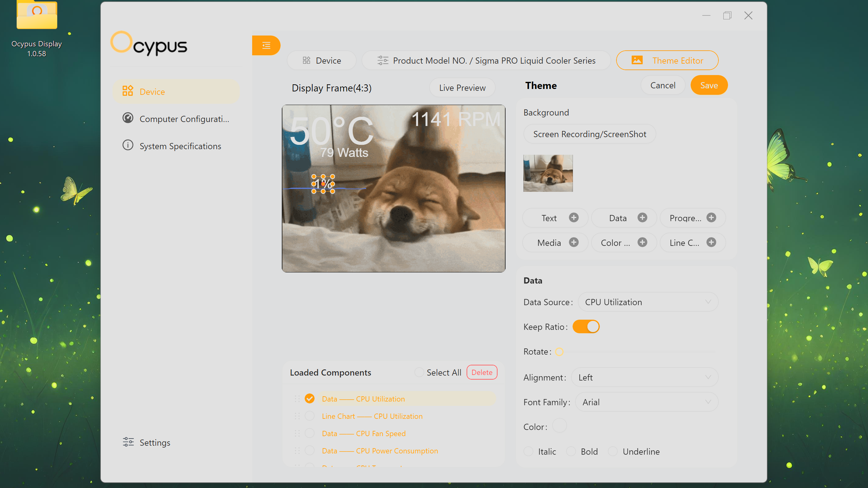The width and height of the screenshot is (868, 488).
Task: Enable the Bold option
Action: pyautogui.click(x=571, y=451)
